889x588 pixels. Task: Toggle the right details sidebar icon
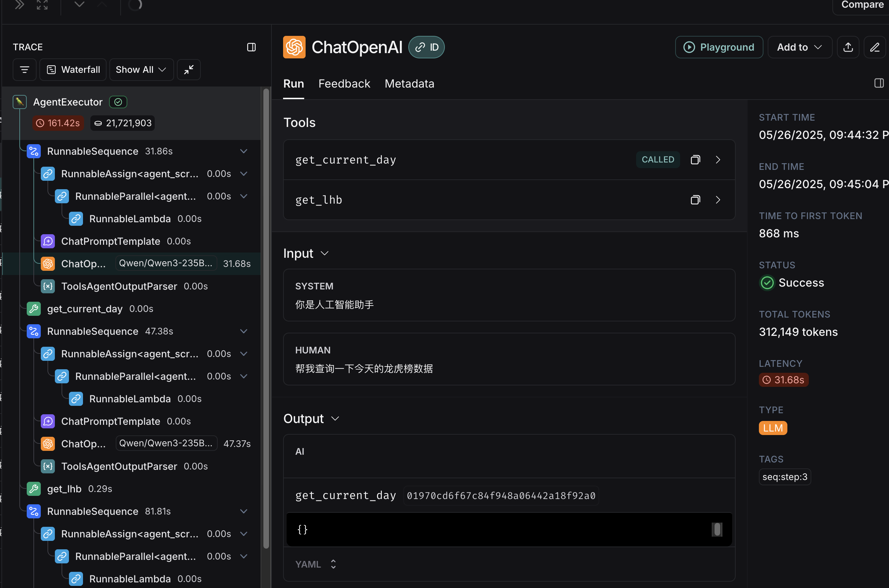point(879,83)
